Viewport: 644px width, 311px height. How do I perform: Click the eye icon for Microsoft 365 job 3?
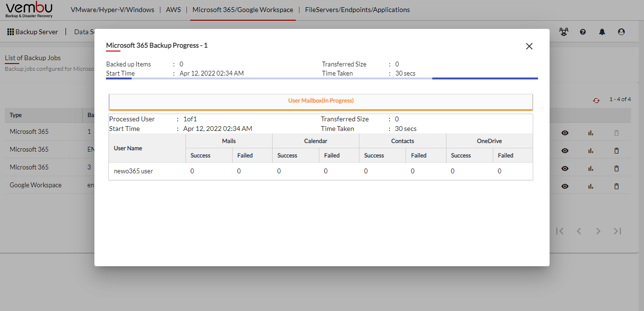pos(565,168)
